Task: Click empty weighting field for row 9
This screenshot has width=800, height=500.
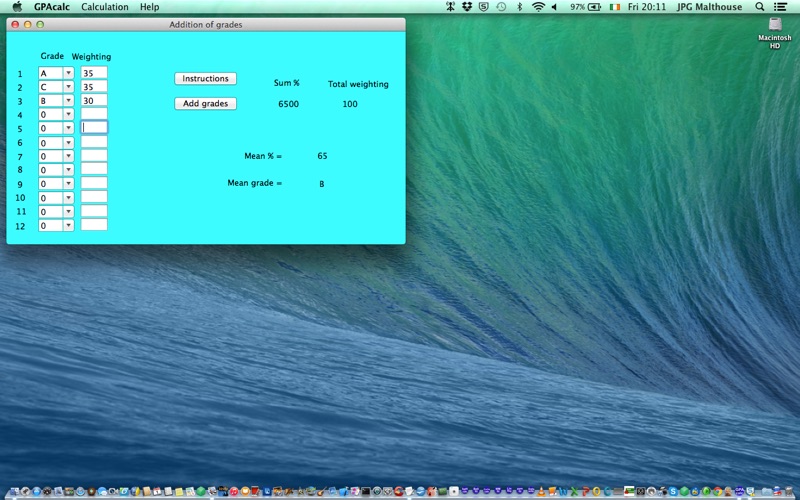Action: pos(94,183)
